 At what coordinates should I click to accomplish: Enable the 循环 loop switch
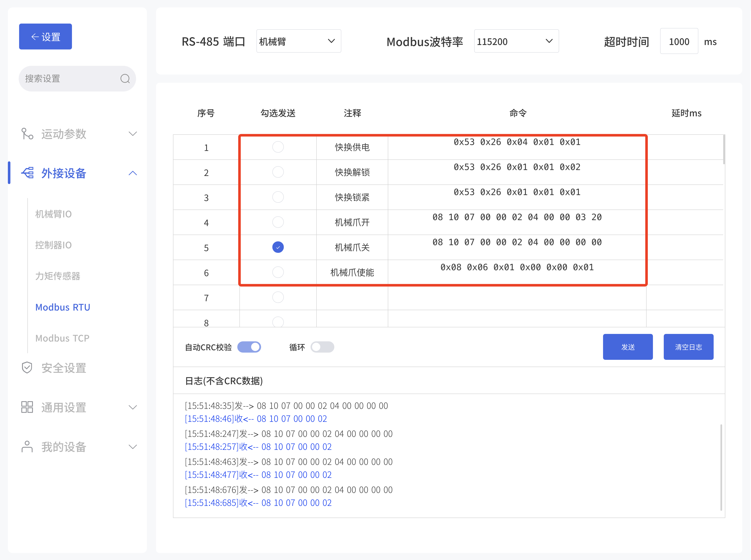click(322, 347)
